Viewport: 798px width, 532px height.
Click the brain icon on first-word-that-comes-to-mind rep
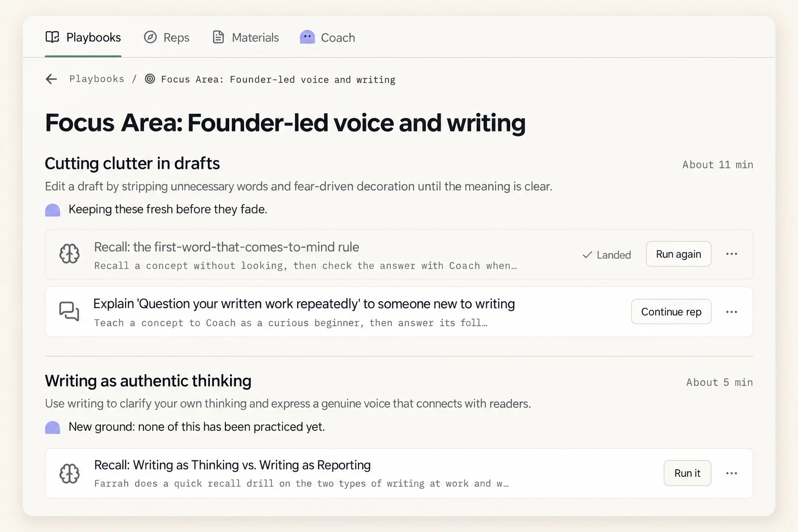tap(69, 254)
